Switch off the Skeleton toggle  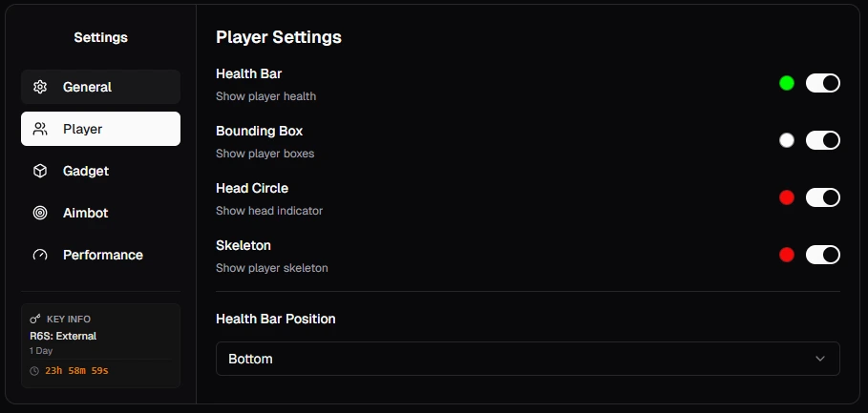coord(822,255)
